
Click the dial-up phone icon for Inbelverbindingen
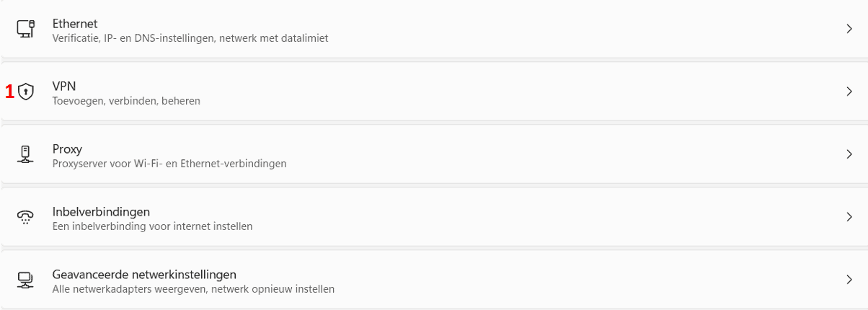[x=26, y=217]
